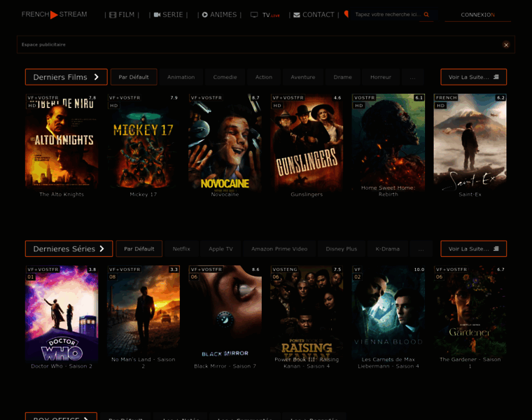Image resolution: width=532 pixels, height=420 pixels.
Task: Select the Animation genre tab
Action: (x=181, y=78)
